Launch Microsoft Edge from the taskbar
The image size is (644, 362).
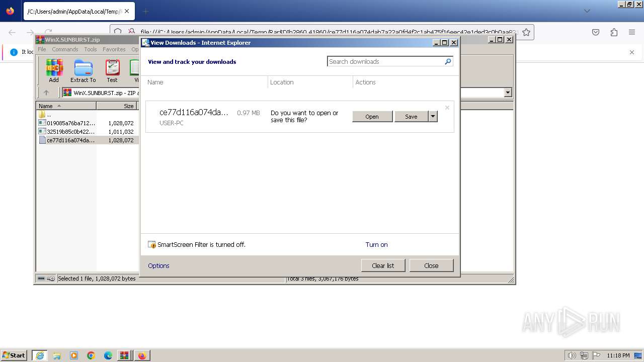tap(108, 355)
